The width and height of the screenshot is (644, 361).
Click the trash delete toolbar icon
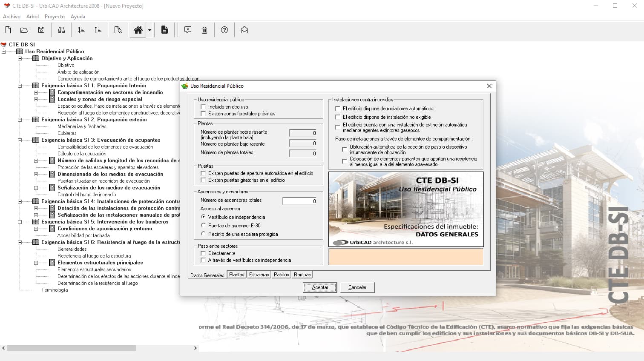pyautogui.click(x=204, y=30)
